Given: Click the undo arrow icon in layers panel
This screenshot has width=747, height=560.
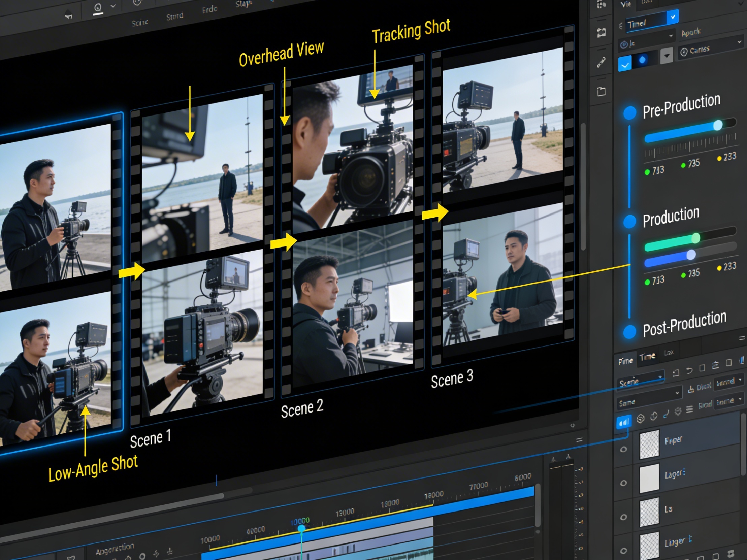Looking at the screenshot, I should (x=689, y=371).
